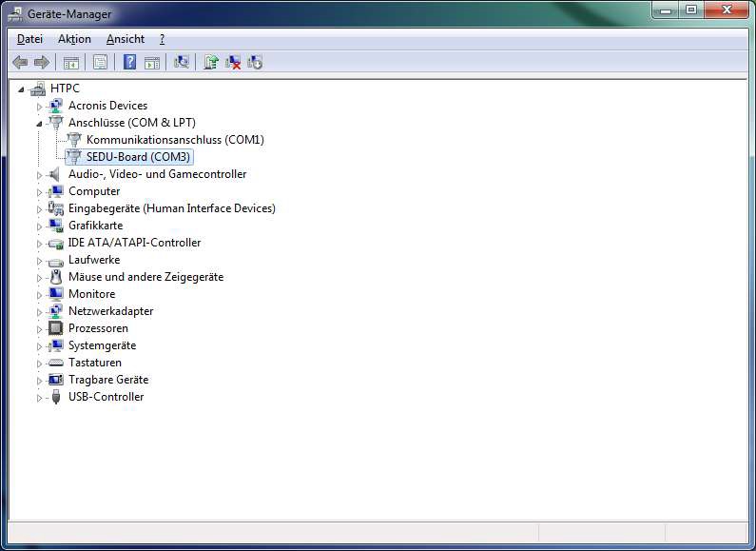This screenshot has width=756, height=551.
Task: Expand the Prozessoren node arrow
Action: (x=40, y=329)
